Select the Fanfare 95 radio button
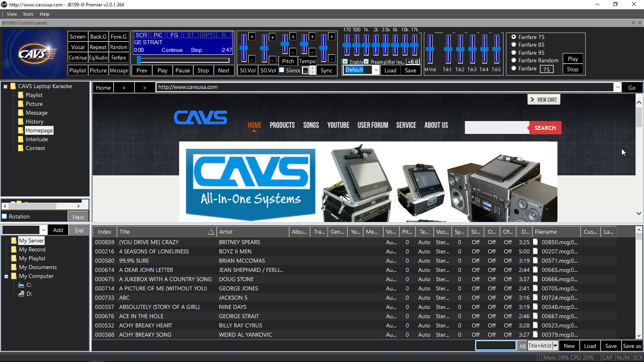The image size is (644, 362). pos(514,53)
